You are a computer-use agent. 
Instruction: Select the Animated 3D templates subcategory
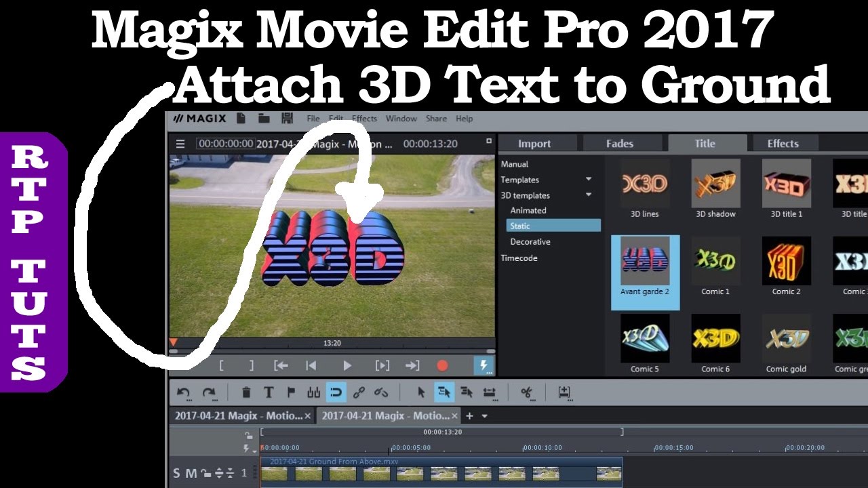(x=528, y=210)
